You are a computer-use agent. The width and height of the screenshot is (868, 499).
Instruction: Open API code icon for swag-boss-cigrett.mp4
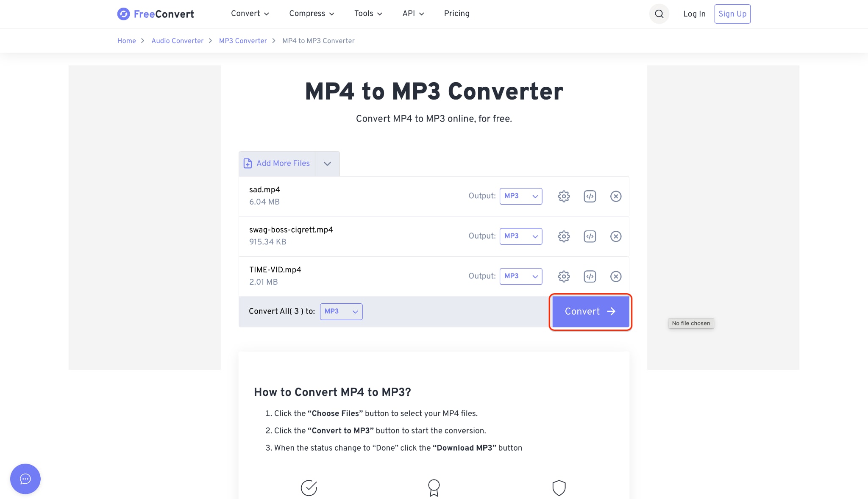click(590, 236)
